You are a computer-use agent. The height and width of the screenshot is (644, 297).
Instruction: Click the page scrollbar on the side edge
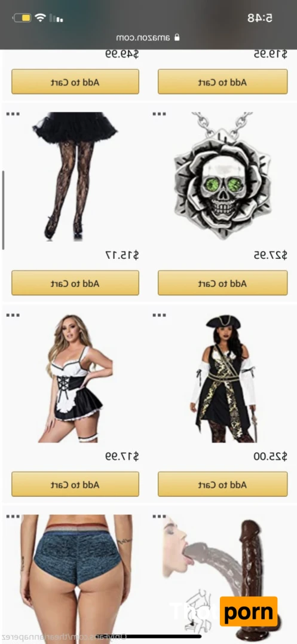click(3, 210)
